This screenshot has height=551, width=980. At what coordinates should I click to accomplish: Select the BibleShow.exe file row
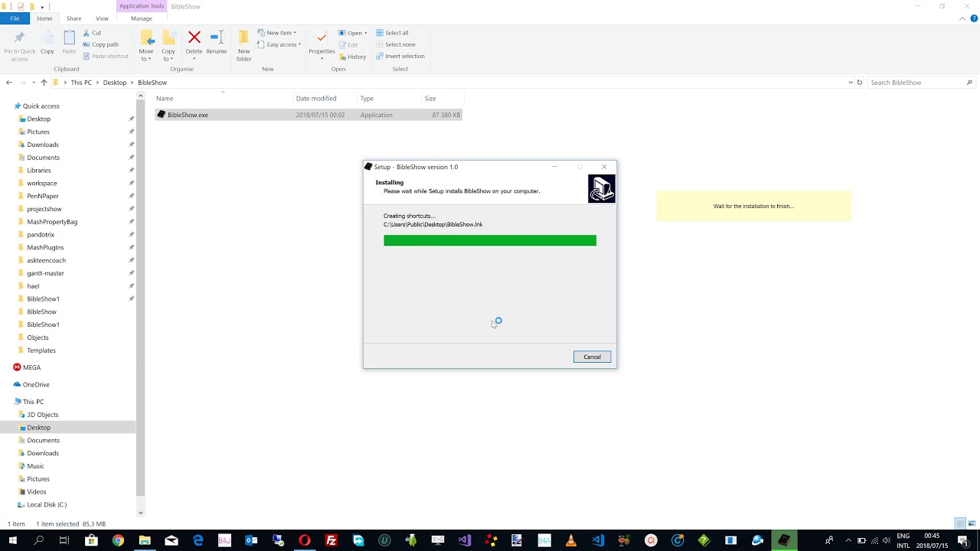click(308, 115)
